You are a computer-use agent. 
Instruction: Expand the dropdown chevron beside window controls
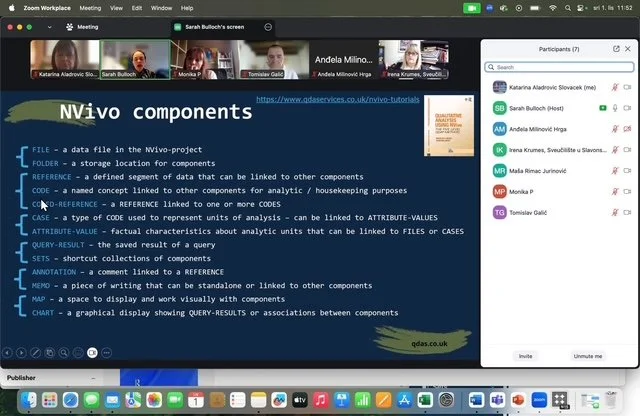pyautogui.click(x=49, y=27)
